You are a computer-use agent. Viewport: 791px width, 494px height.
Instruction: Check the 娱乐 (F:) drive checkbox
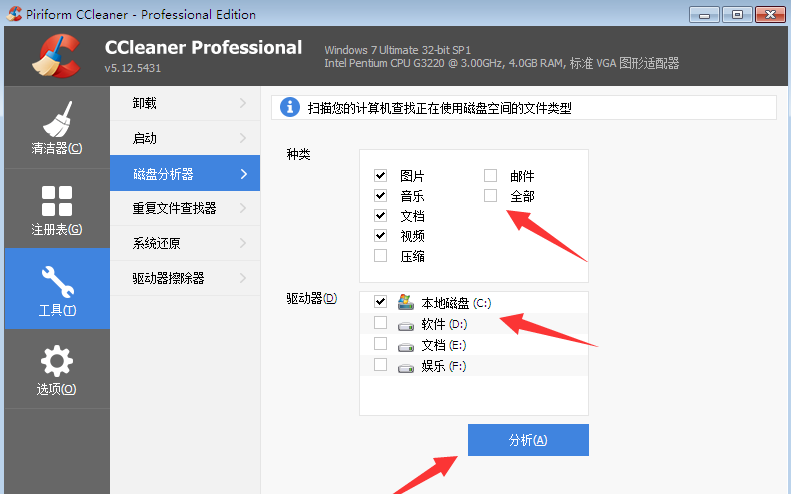[380, 364]
